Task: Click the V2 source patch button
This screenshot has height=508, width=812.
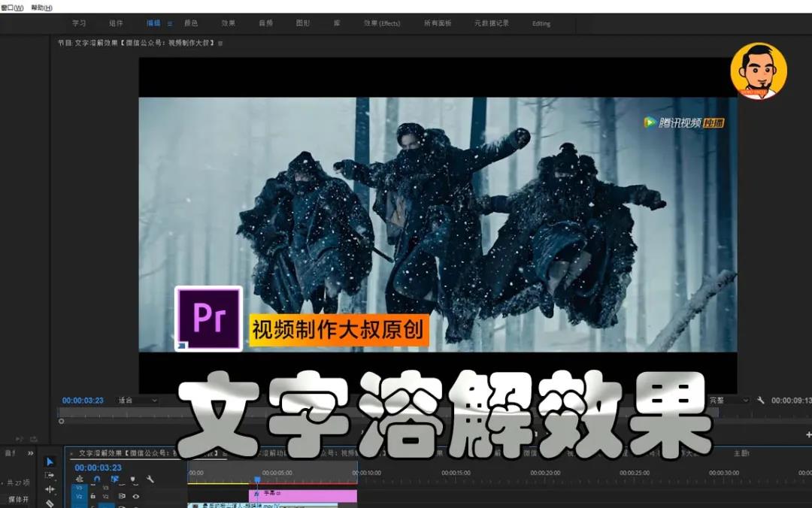Action: tap(79, 496)
